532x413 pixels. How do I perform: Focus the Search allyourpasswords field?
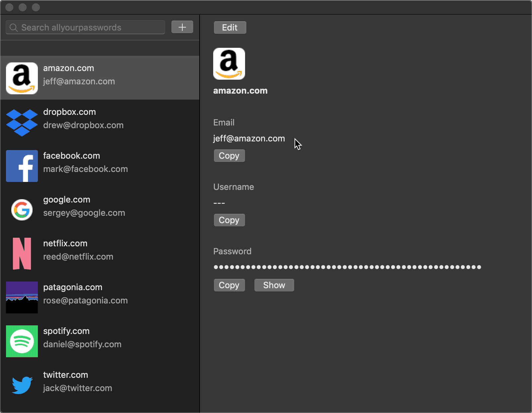pos(85,27)
